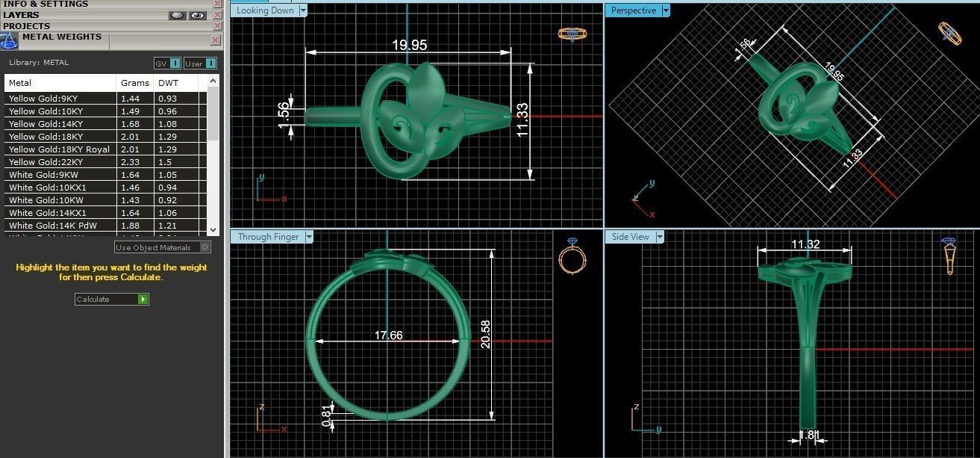Select the Yellow Gold:18KY row
The image size is (980, 458).
point(106,136)
